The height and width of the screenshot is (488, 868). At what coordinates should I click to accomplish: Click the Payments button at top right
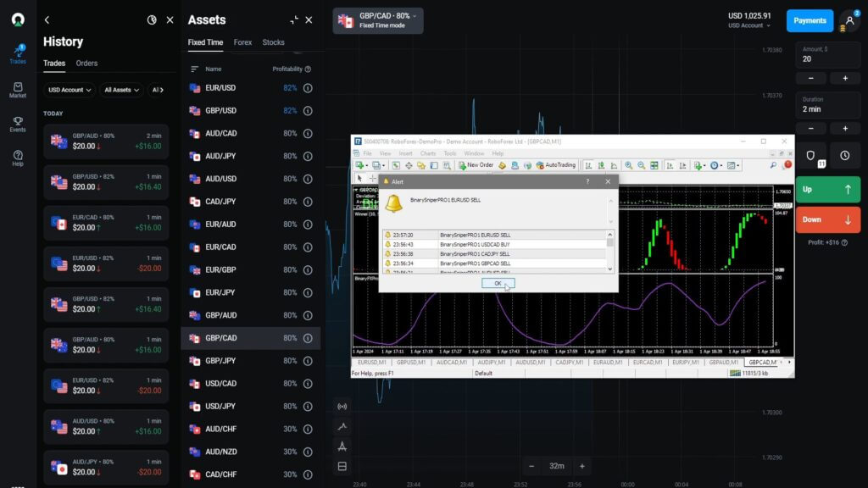[x=810, y=20]
